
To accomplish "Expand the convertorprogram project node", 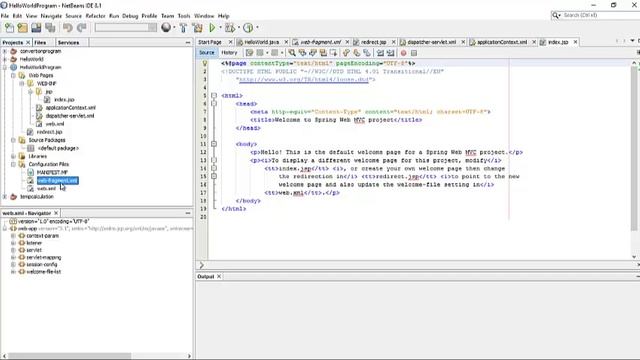I will [x=5, y=51].
